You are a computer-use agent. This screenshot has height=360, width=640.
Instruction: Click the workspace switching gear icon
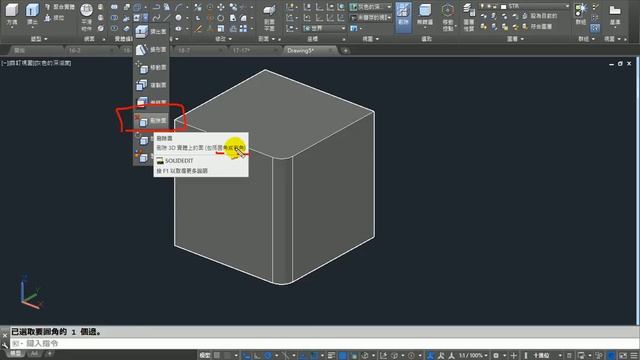[x=496, y=356]
